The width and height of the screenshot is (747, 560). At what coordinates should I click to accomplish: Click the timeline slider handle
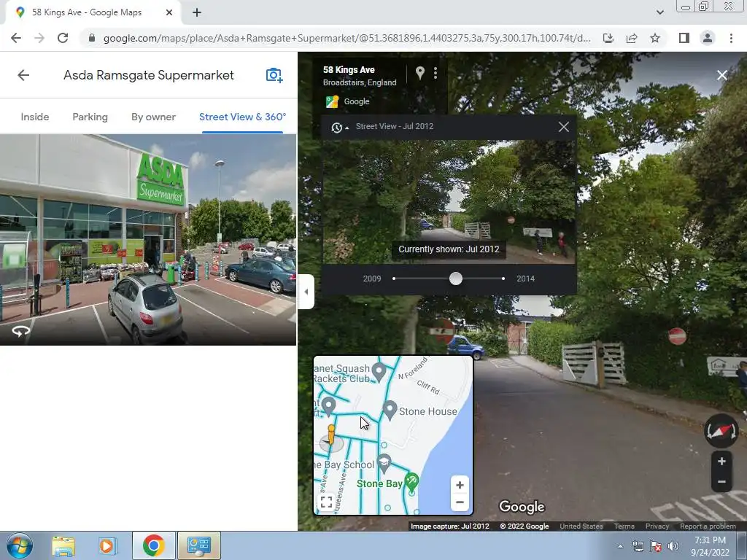456,279
